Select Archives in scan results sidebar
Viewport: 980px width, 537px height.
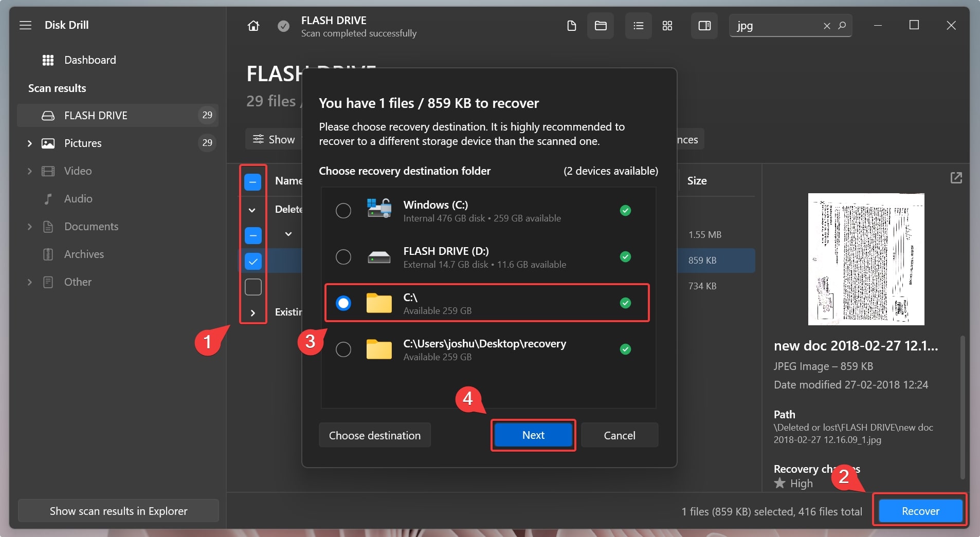[x=84, y=254]
